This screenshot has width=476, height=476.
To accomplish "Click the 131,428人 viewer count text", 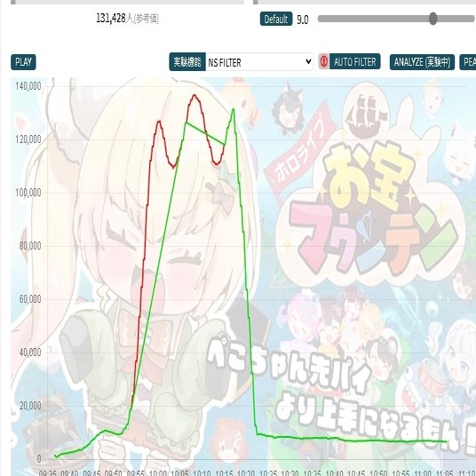I will click(111, 19).
